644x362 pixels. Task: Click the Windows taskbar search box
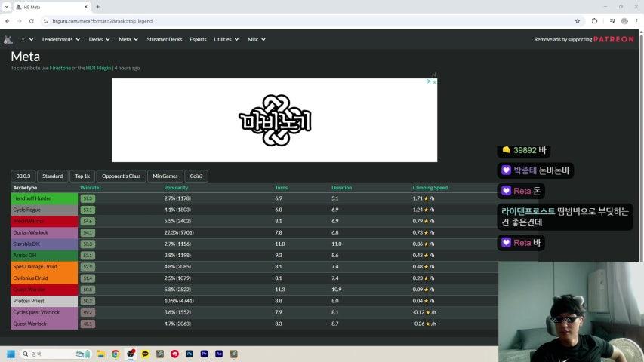(55, 354)
